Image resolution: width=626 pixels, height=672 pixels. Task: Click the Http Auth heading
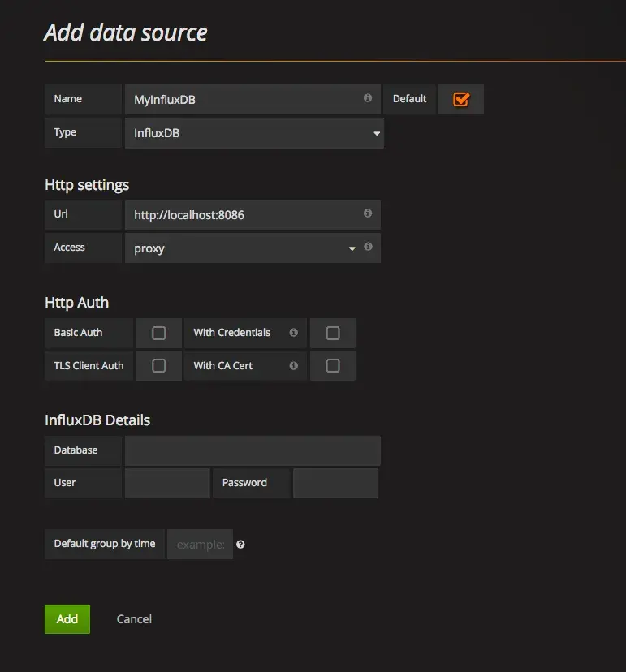click(x=77, y=303)
